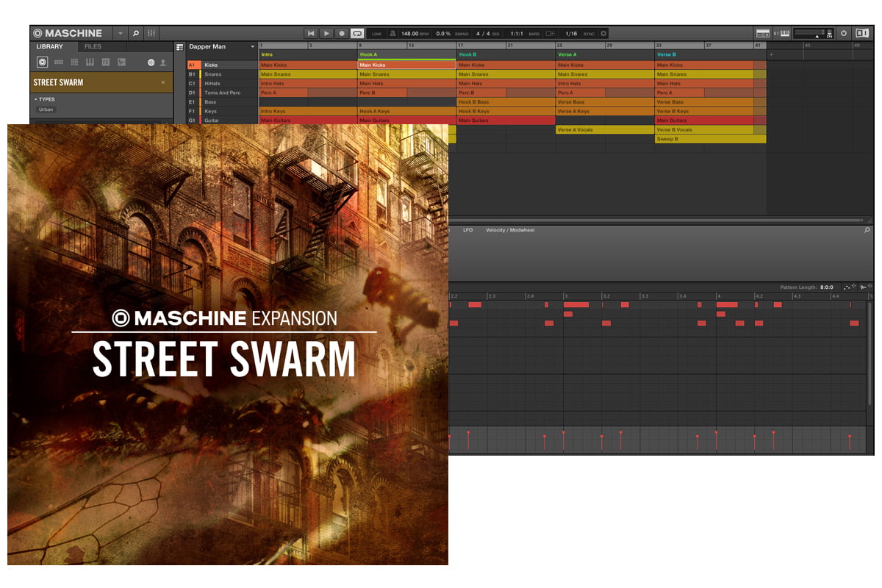Select the Hook B scene header
Image resolution: width=882 pixels, height=588 pixels.
506,54
